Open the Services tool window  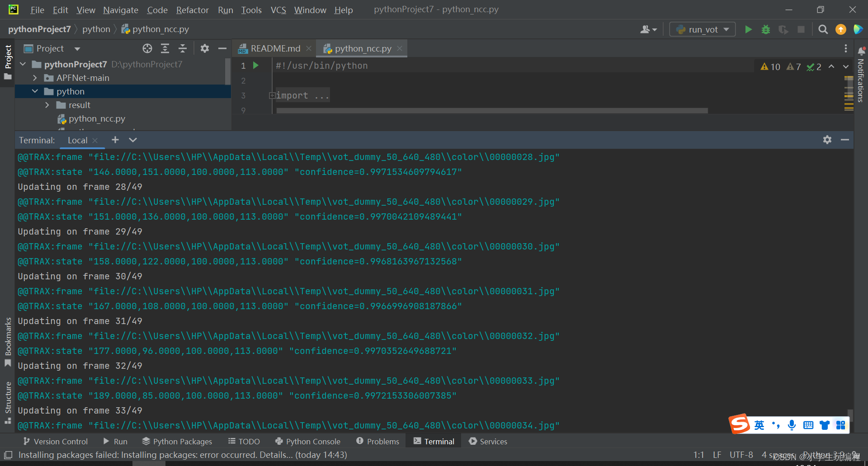(488, 441)
